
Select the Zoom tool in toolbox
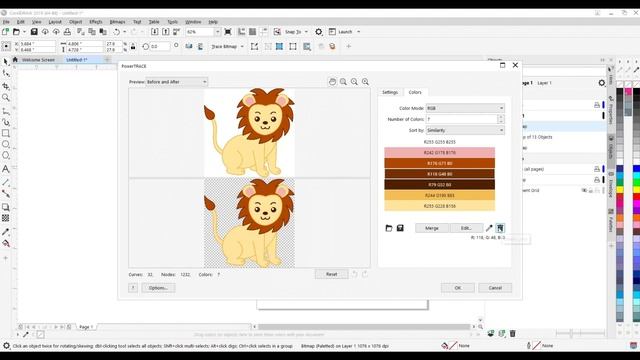pyautogui.click(x=6, y=98)
